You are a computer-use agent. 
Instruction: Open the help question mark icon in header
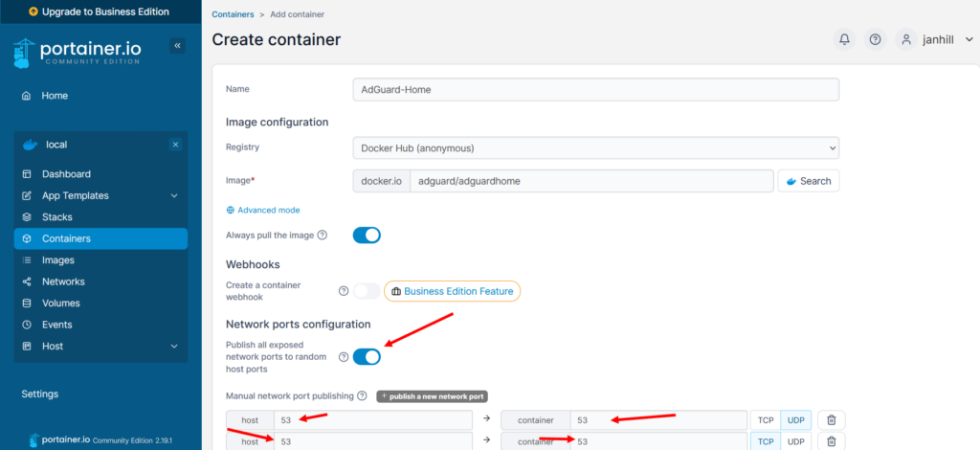[x=875, y=39]
